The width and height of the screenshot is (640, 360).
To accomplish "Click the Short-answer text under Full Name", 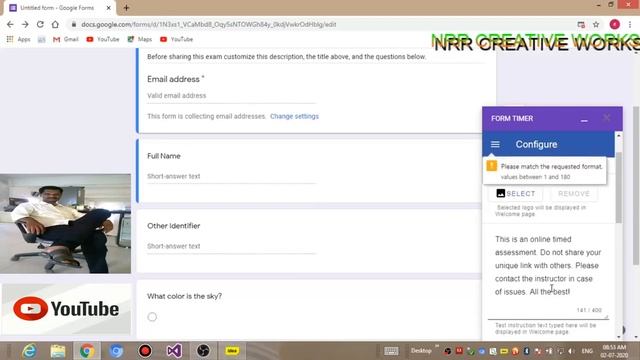I will point(231,176).
